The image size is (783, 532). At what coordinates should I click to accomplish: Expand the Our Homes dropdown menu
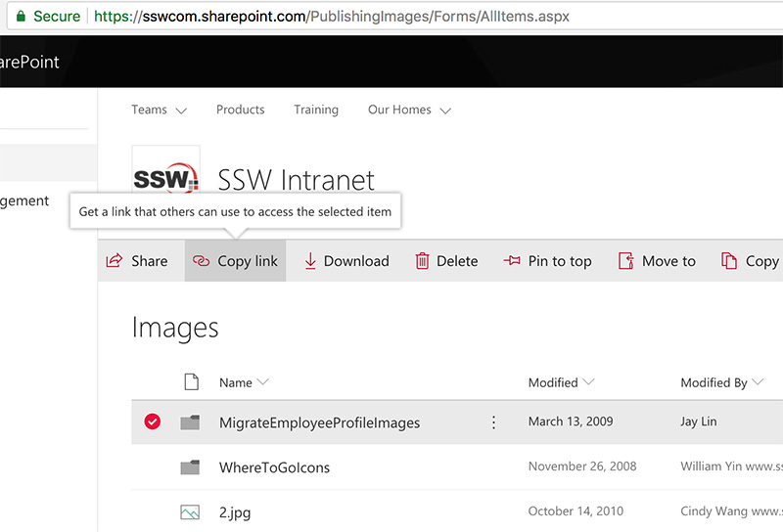tap(445, 111)
